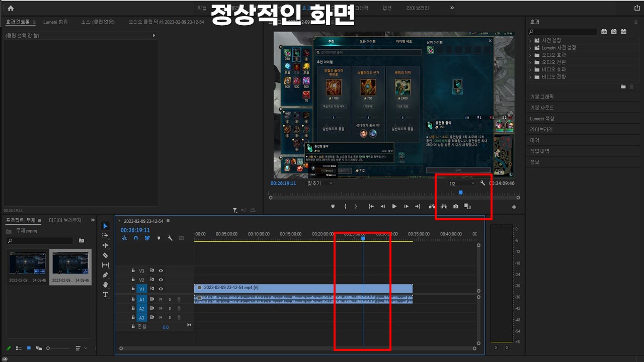Select the Slip tool
The image size is (644, 362).
tap(105, 265)
